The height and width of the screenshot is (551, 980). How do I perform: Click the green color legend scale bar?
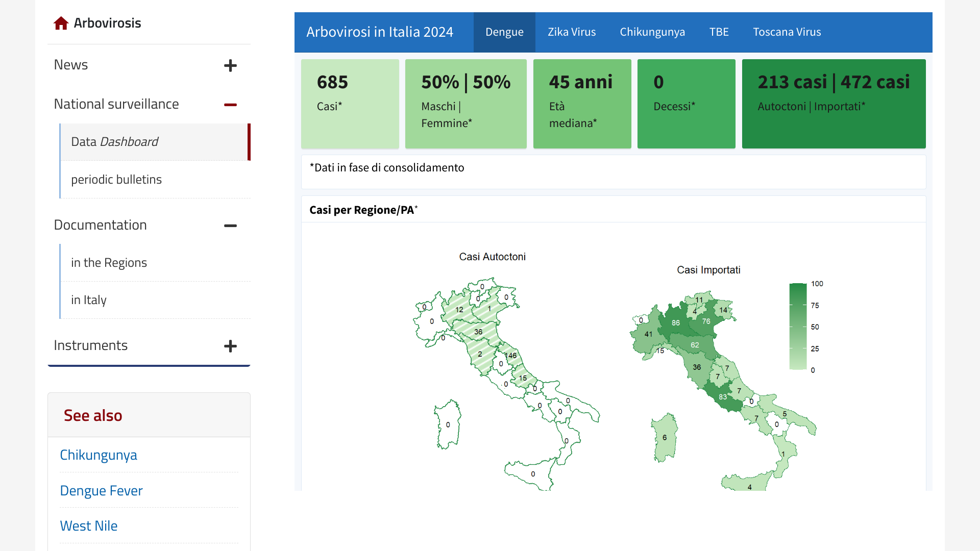click(797, 327)
